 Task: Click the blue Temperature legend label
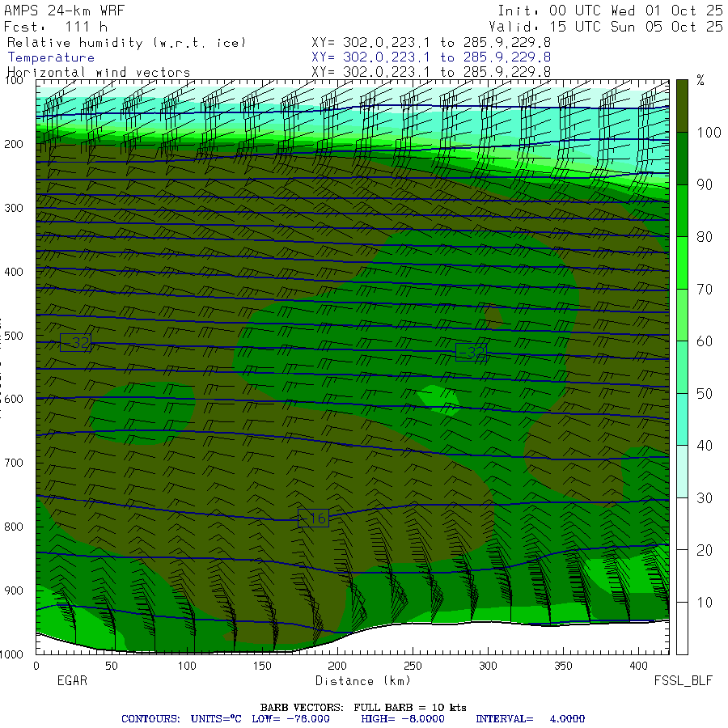[51, 57]
